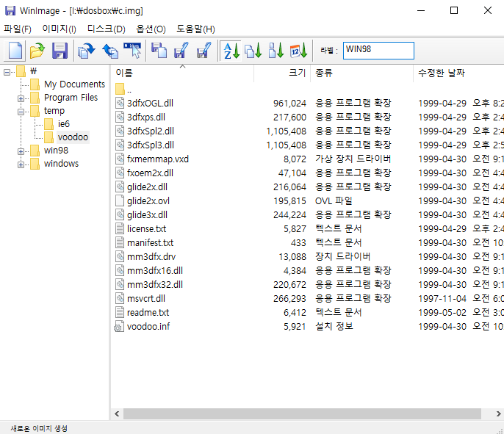Image resolution: width=504 pixels, height=434 pixels.
Task: Sort files by type toolbar icon
Action: click(253, 51)
